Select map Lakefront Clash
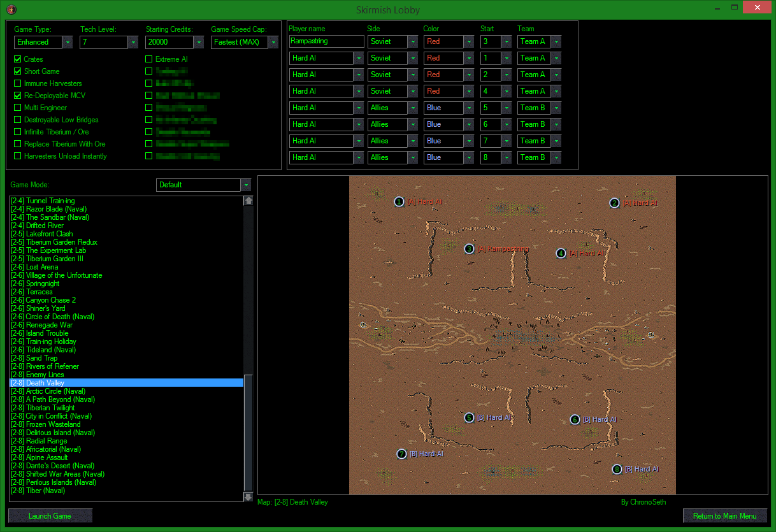Image resolution: width=776 pixels, height=532 pixels. 126,234
